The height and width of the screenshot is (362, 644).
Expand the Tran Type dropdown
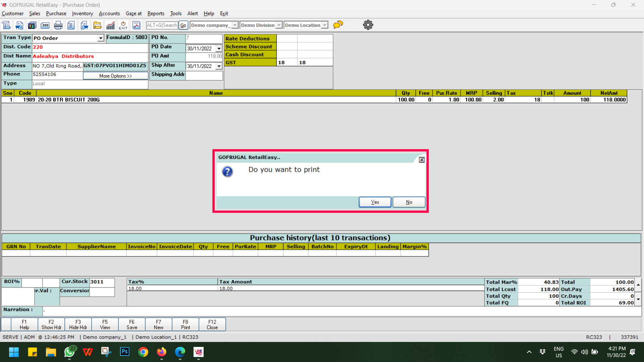(x=101, y=38)
